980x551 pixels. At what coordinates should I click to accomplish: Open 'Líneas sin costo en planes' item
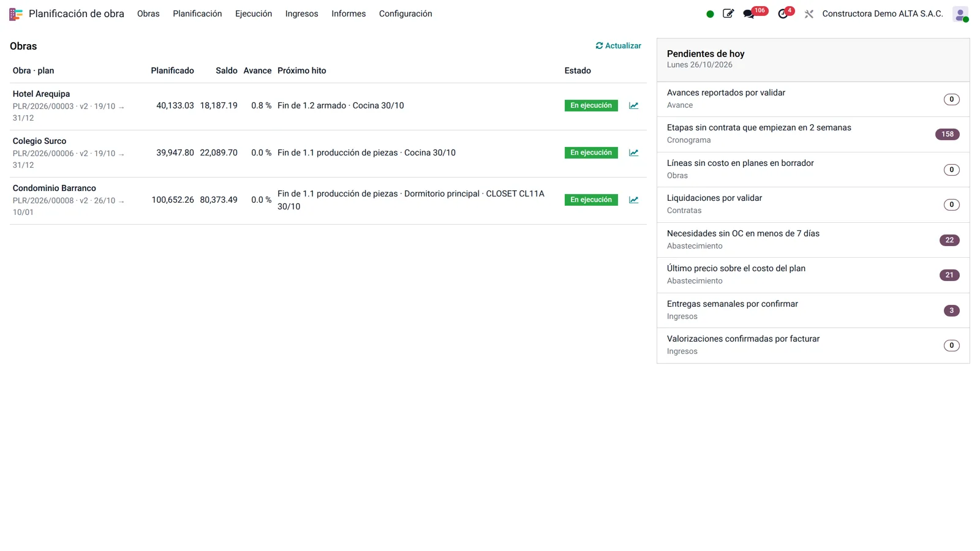click(813, 170)
